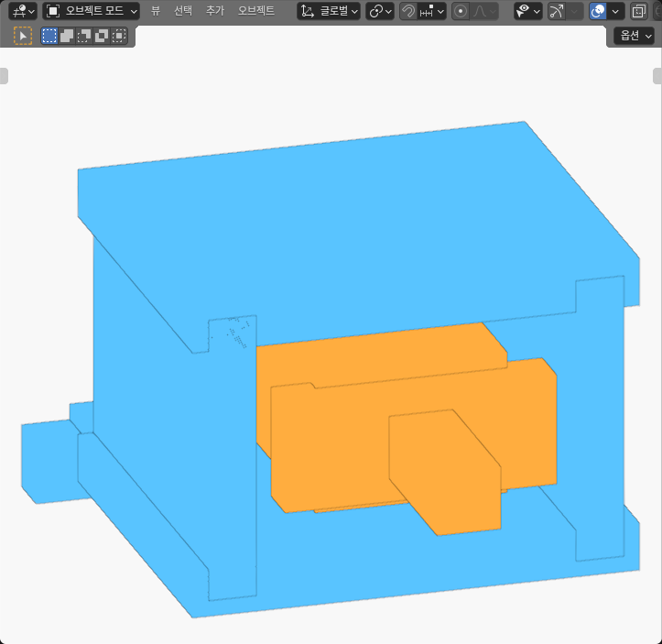
Task: Toggle snapping with the magnet icon
Action: click(408, 11)
